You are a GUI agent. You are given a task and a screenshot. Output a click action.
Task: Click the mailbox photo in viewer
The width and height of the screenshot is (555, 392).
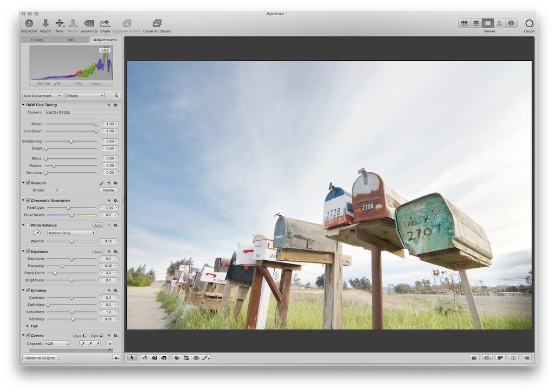point(329,195)
